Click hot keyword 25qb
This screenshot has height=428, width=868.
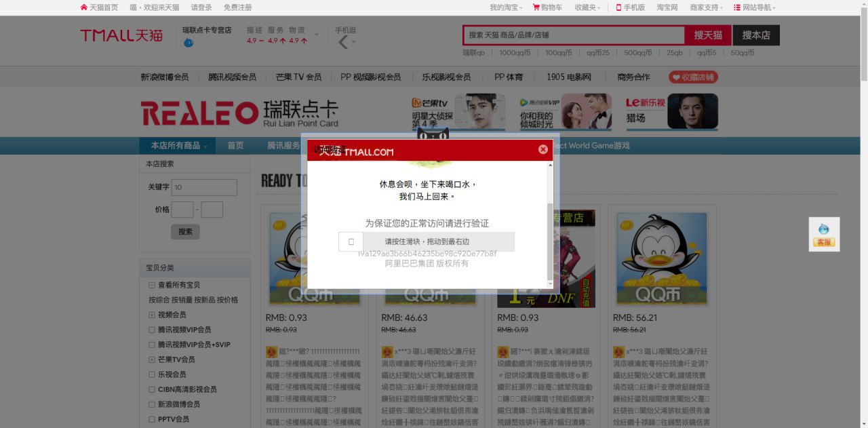pos(674,53)
